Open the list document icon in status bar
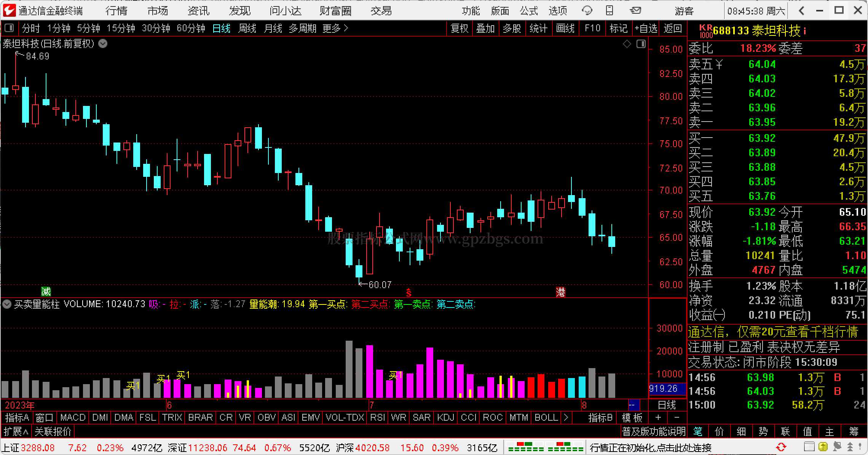Image resolution: width=868 pixels, height=455 pixels. [809, 447]
